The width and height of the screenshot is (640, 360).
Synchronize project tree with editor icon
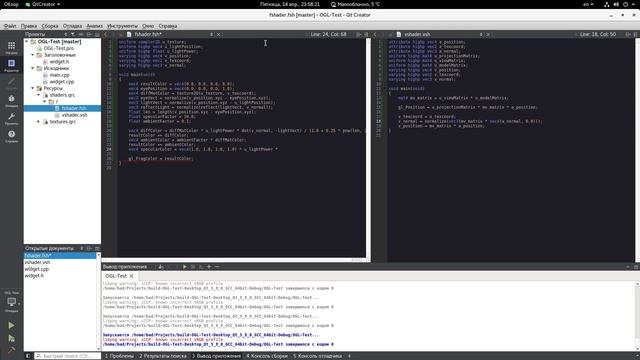pyautogui.click(x=81, y=34)
